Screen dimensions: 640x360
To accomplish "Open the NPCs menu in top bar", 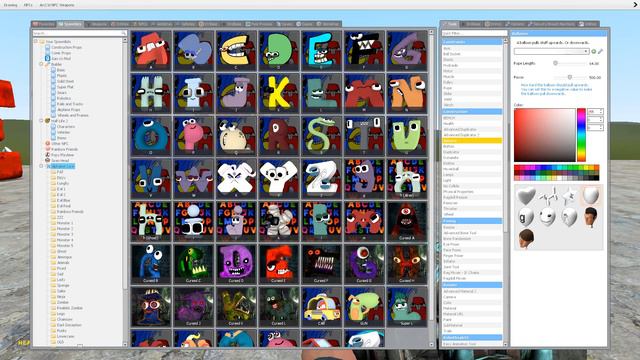I will (x=28, y=5).
